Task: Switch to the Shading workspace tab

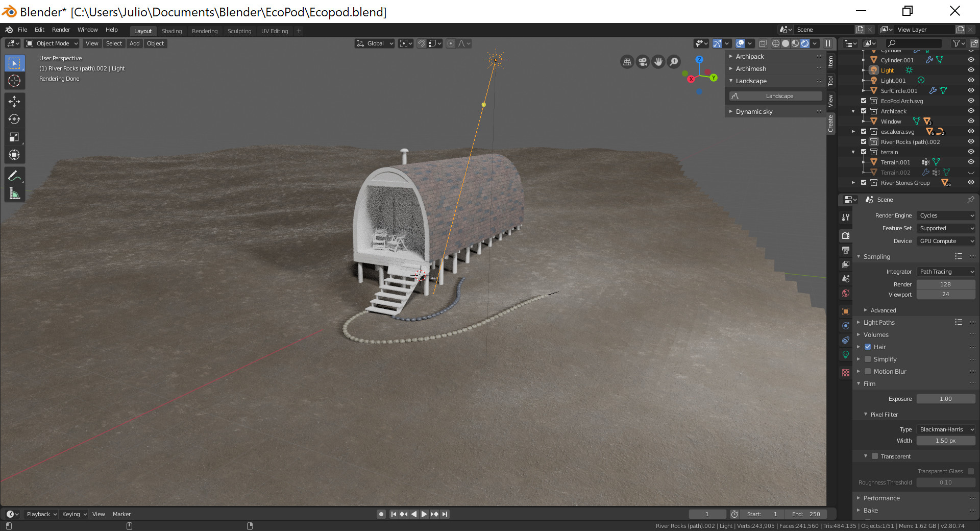Action: coord(171,31)
